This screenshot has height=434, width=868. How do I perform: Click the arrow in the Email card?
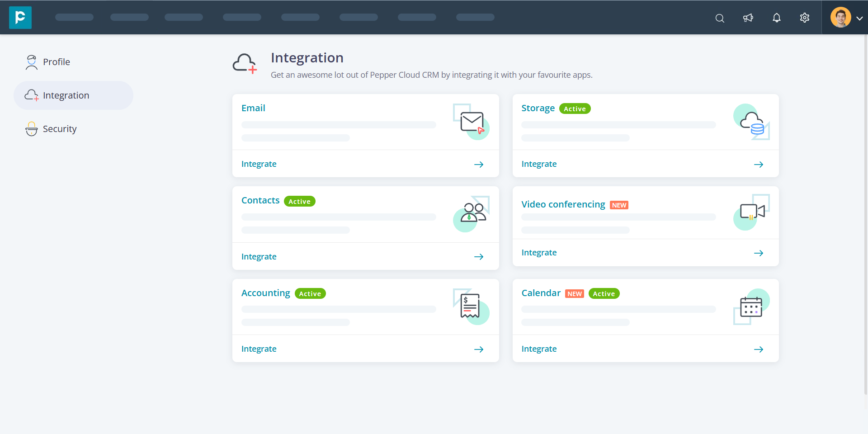tap(479, 165)
